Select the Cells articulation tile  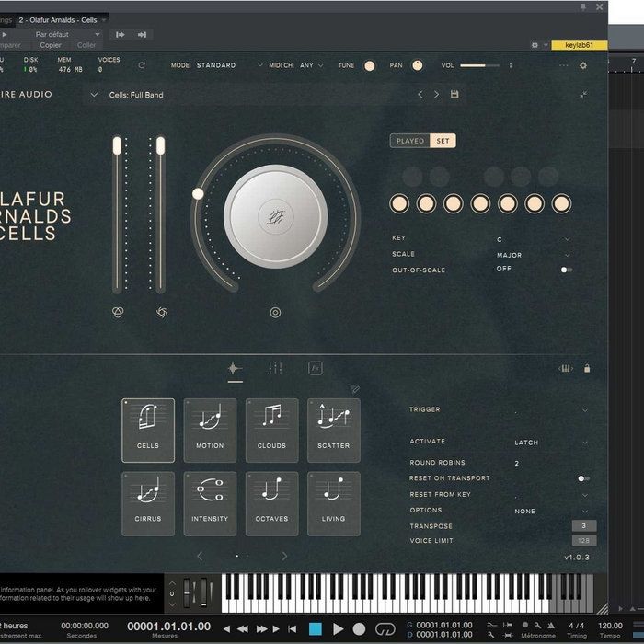[x=148, y=430]
